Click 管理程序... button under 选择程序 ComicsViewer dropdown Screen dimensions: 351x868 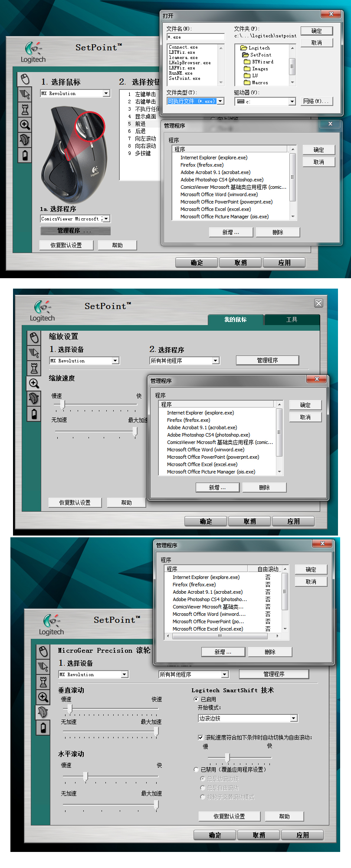click(x=75, y=231)
